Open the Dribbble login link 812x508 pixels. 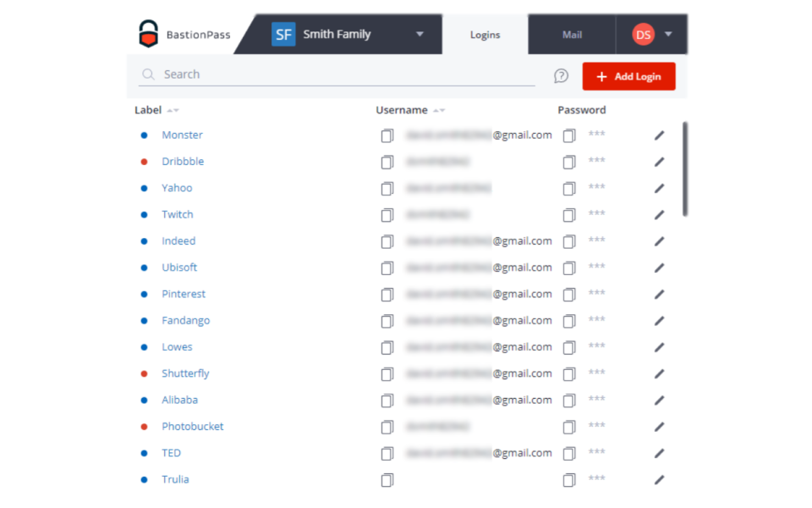(x=183, y=161)
